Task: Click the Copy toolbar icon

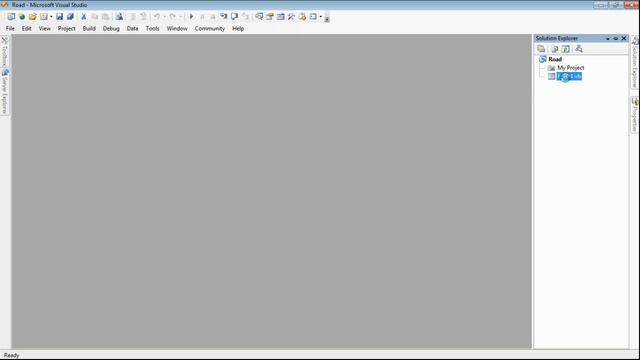Action: [x=95, y=17]
